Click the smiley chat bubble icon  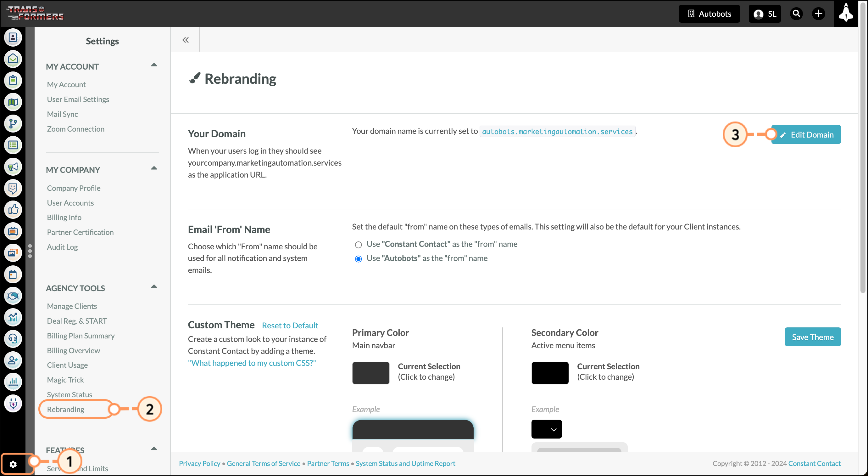(13, 188)
